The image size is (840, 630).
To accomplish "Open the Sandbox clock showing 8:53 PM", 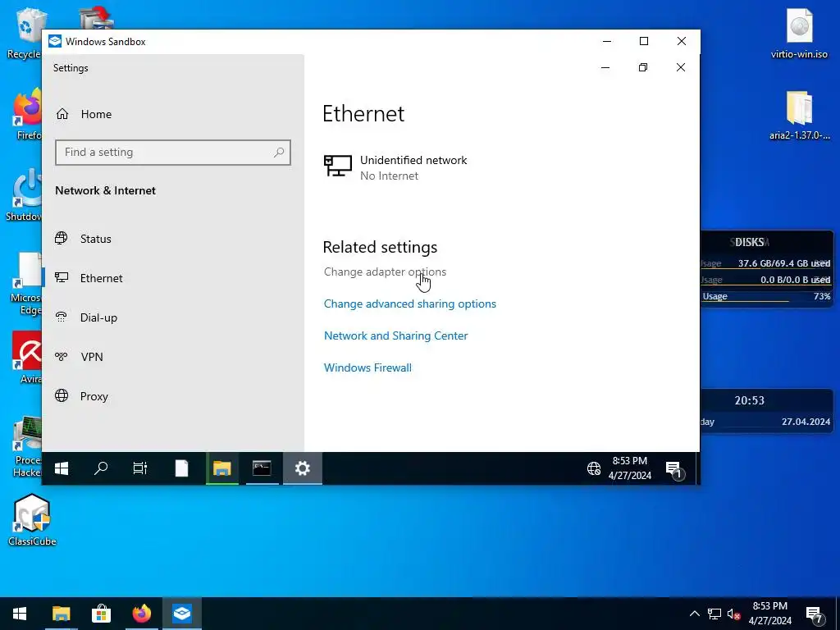I will tap(629, 468).
